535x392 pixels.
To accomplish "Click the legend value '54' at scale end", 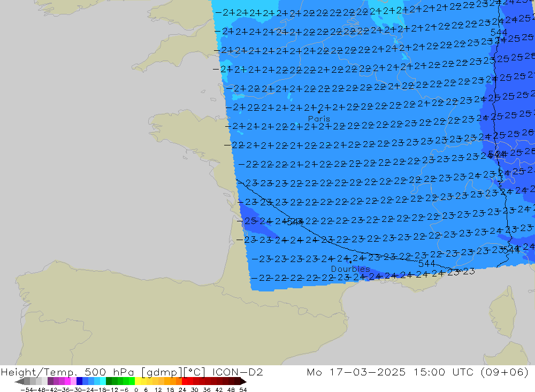I will pyautogui.click(x=243, y=390).
